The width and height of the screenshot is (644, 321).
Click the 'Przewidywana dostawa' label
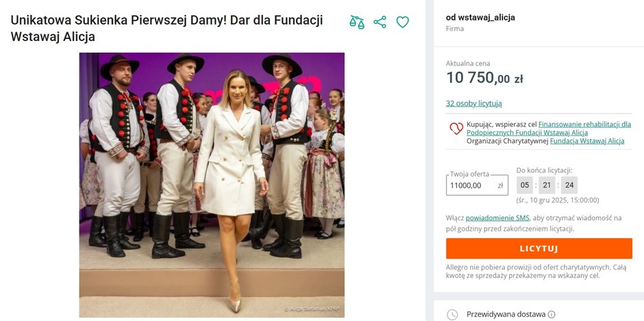pos(506,314)
